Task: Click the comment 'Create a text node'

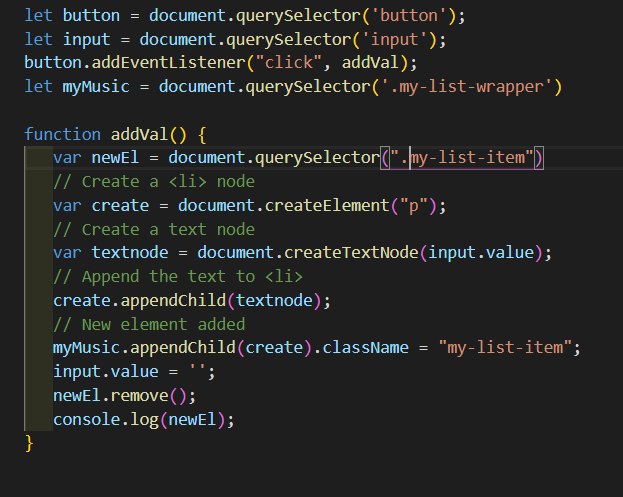Action: tap(154, 229)
